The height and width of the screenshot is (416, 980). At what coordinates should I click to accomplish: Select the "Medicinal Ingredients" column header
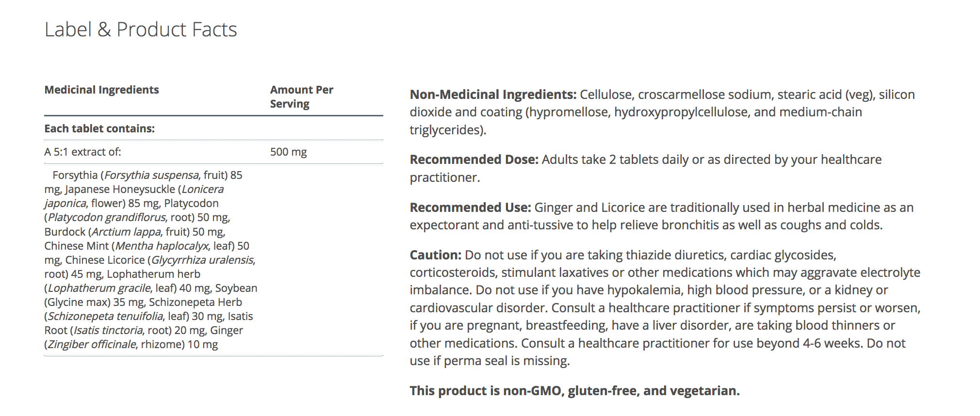tap(101, 90)
